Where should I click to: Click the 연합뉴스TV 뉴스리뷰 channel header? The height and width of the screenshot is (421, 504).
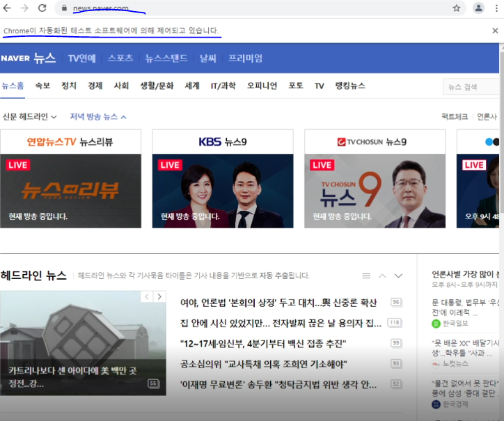tap(70, 142)
